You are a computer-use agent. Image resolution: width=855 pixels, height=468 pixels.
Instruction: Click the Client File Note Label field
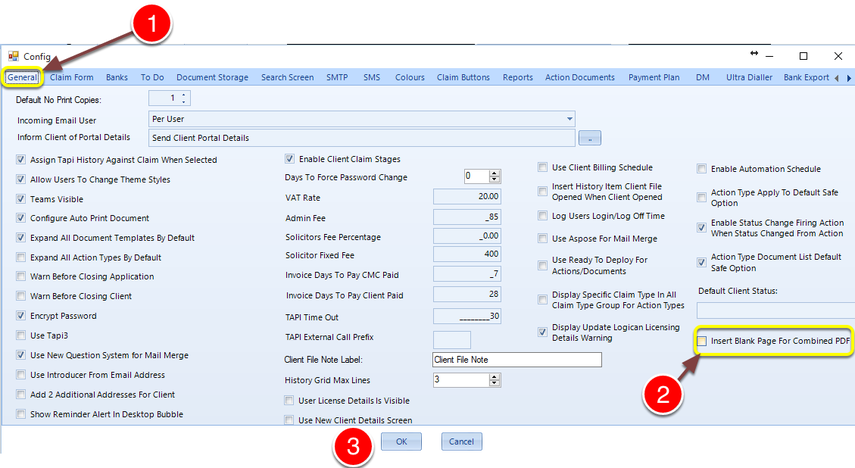click(x=517, y=360)
